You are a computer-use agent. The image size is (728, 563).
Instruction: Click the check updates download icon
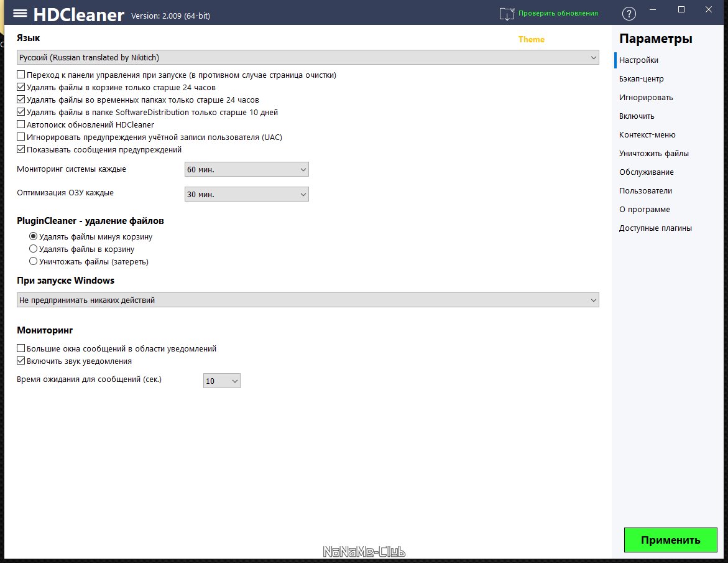(507, 14)
